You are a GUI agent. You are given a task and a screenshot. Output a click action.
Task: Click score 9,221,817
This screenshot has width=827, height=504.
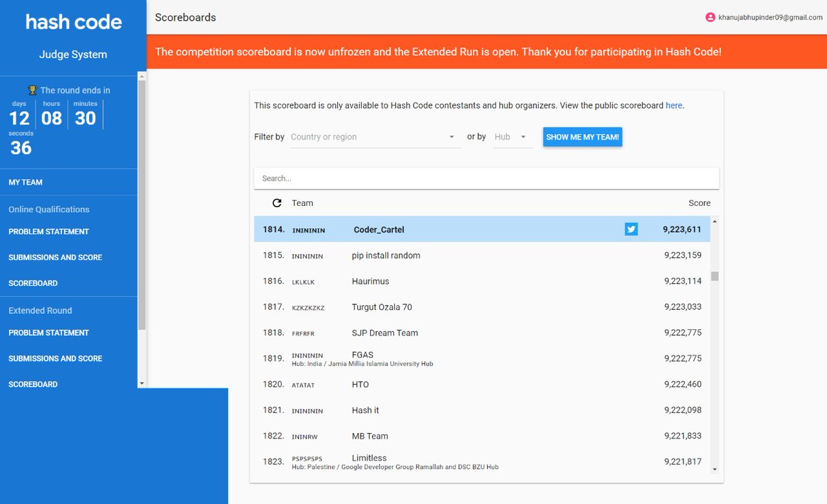[x=683, y=462]
